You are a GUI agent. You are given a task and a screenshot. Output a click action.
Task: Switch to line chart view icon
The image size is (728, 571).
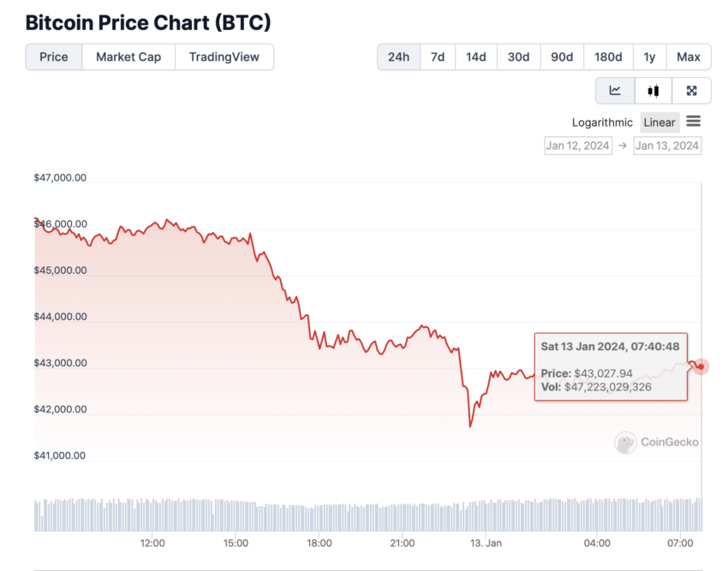615,91
